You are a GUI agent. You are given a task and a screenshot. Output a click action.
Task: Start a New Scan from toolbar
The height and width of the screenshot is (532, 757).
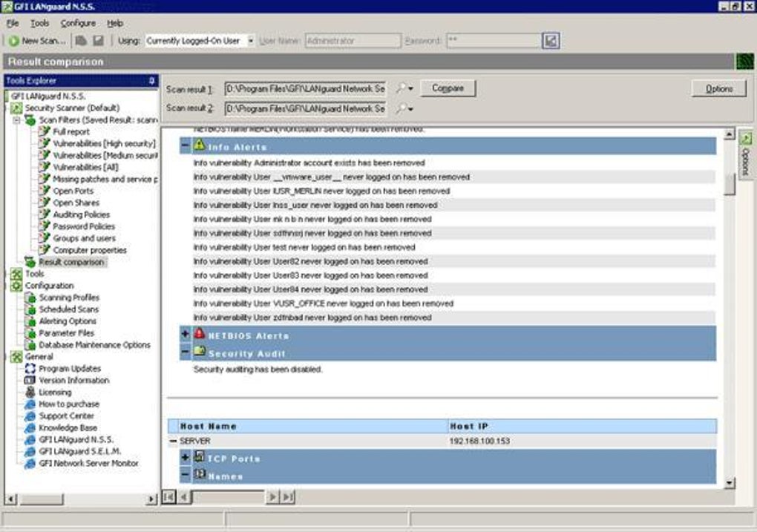[x=36, y=41]
